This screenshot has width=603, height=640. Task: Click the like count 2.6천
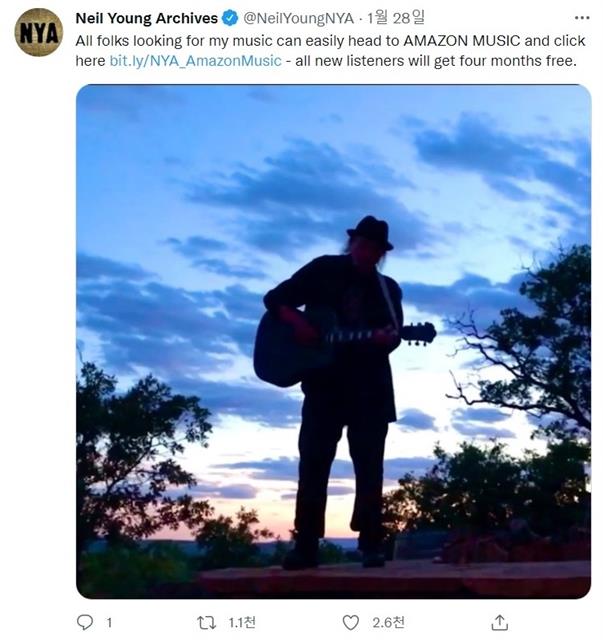388,622
